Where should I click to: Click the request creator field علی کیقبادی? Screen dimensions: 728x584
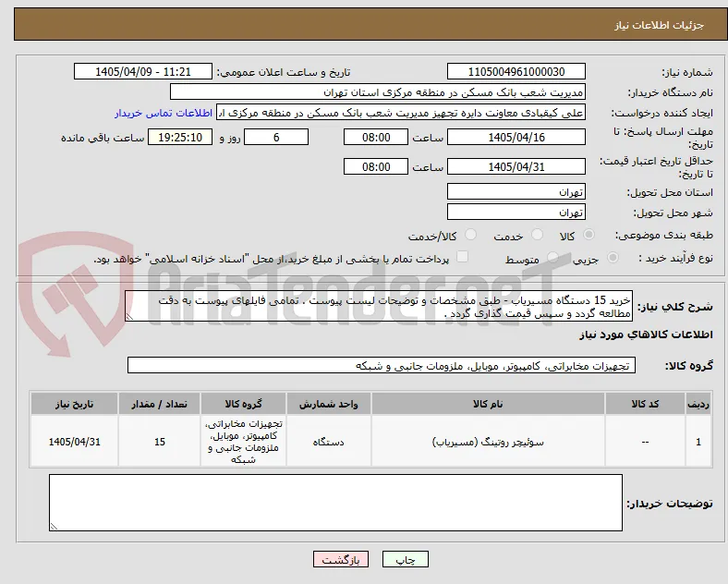tap(401, 113)
